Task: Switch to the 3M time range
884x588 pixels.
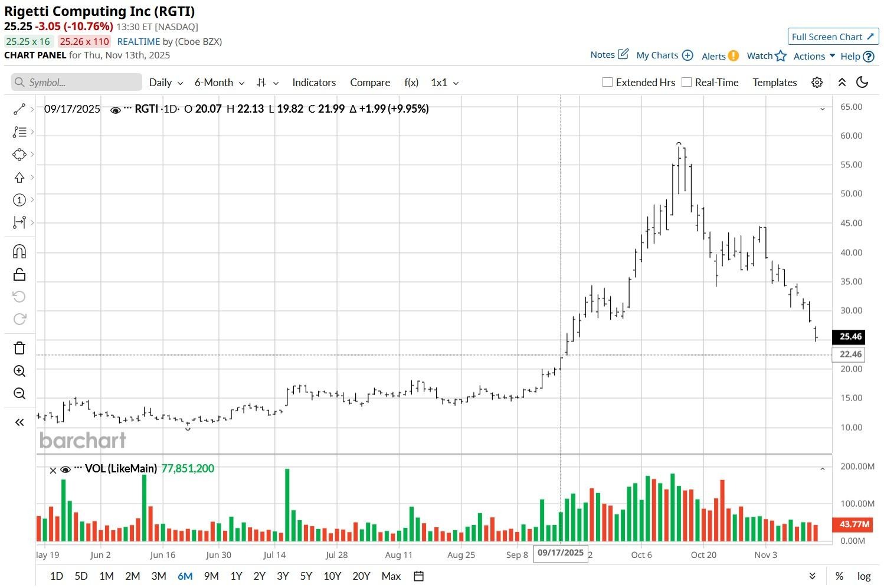Action: (x=159, y=576)
